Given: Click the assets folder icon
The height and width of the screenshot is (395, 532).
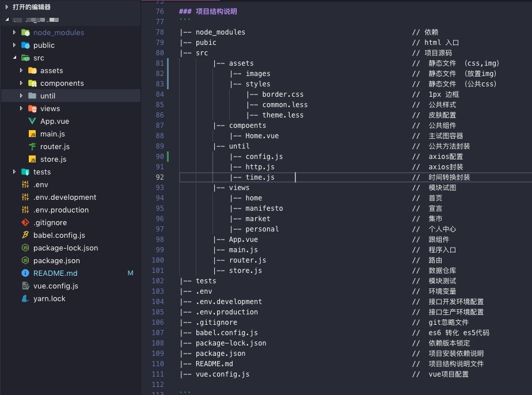Looking at the screenshot, I should (32, 71).
